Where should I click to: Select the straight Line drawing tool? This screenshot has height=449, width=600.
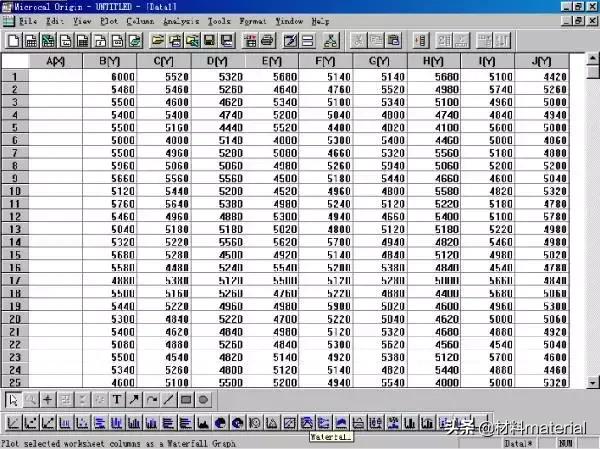click(x=169, y=400)
